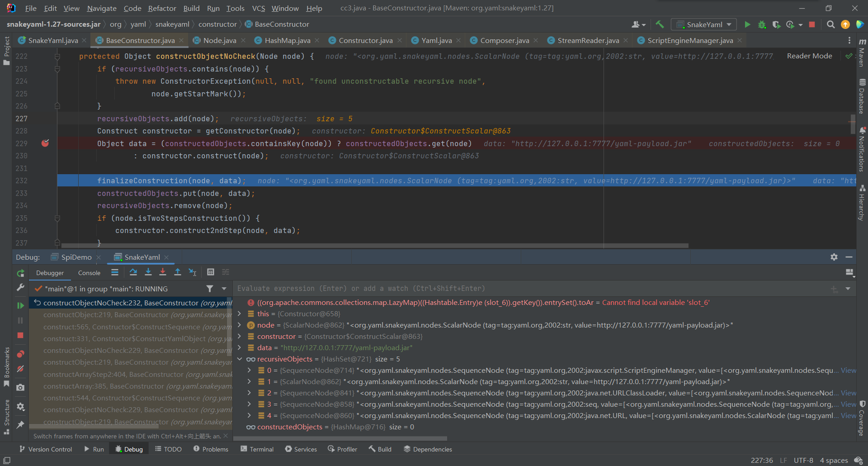Click the Force Step Into red arrow

pos(163,272)
